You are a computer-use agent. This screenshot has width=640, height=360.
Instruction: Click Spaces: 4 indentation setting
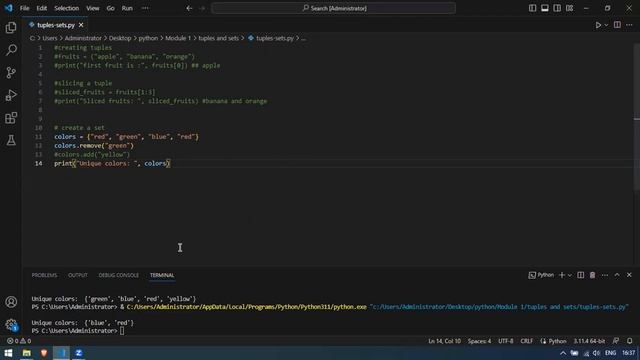point(479,341)
